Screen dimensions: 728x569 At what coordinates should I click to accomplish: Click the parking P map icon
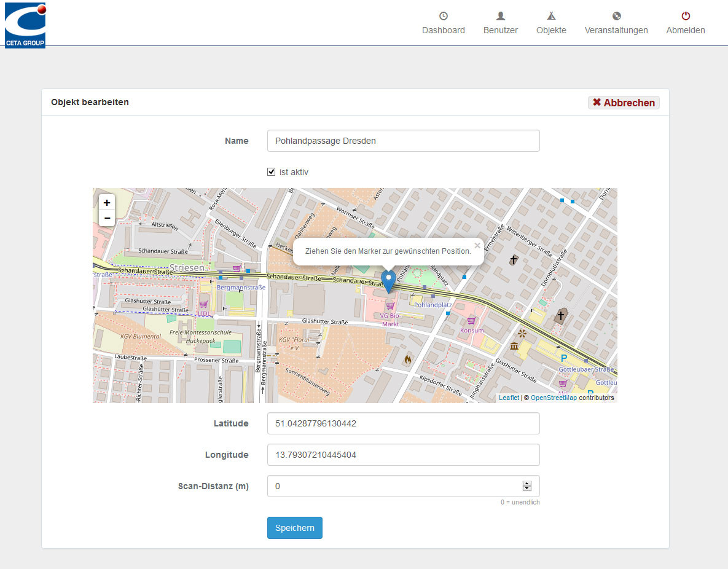tap(563, 358)
